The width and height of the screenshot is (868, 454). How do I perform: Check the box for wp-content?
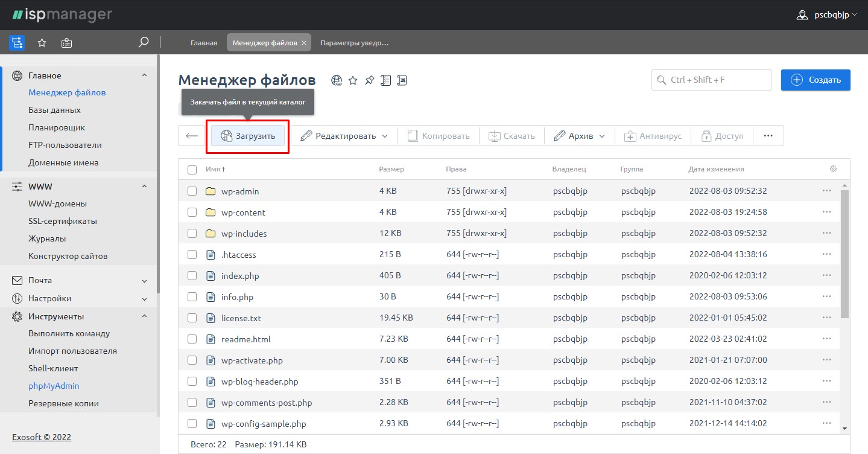(192, 213)
